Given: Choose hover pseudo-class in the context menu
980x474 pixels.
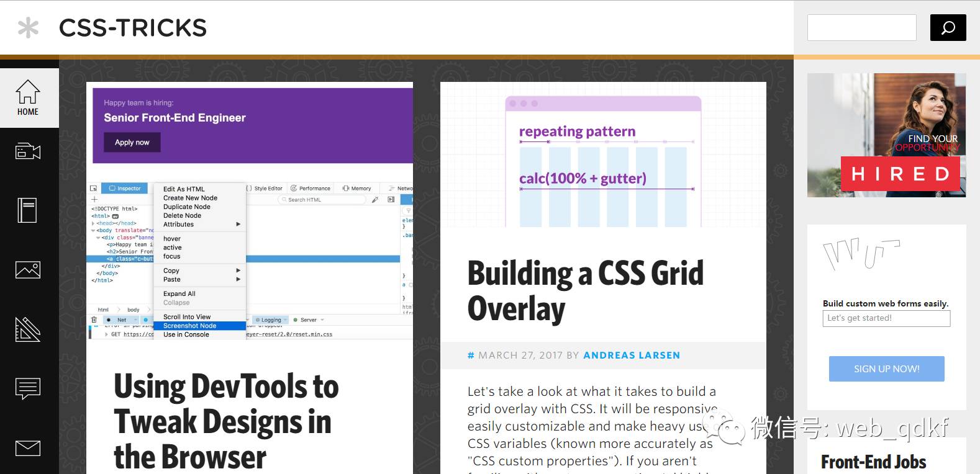Looking at the screenshot, I should coord(172,239).
